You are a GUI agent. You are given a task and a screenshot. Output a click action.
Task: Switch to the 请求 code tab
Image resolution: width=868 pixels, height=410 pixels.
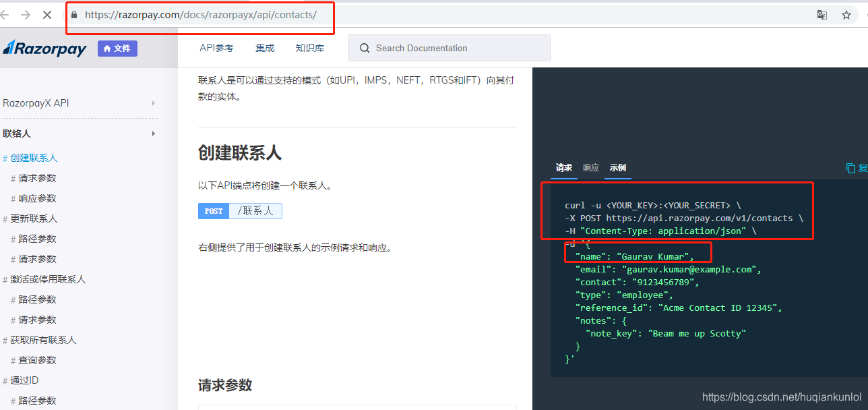564,168
